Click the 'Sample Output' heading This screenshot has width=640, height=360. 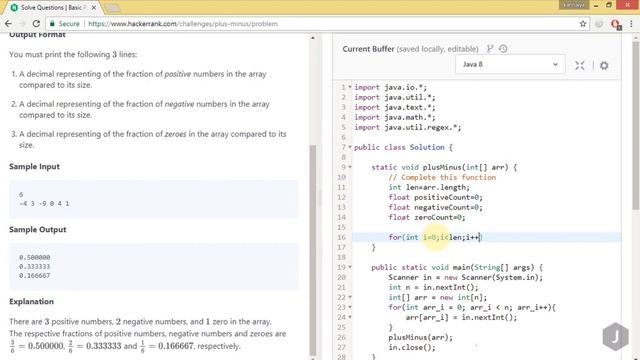point(38,230)
